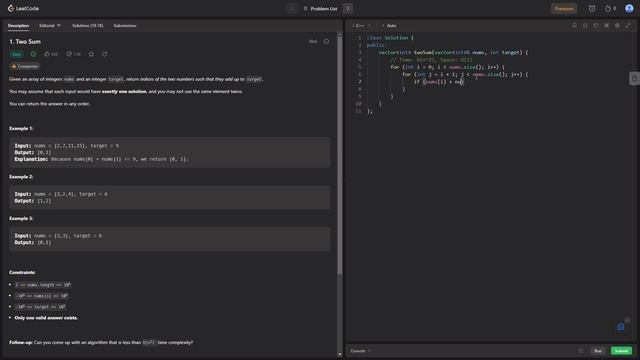
Task: Toggle the Auto option in editor header
Action: [389, 25]
